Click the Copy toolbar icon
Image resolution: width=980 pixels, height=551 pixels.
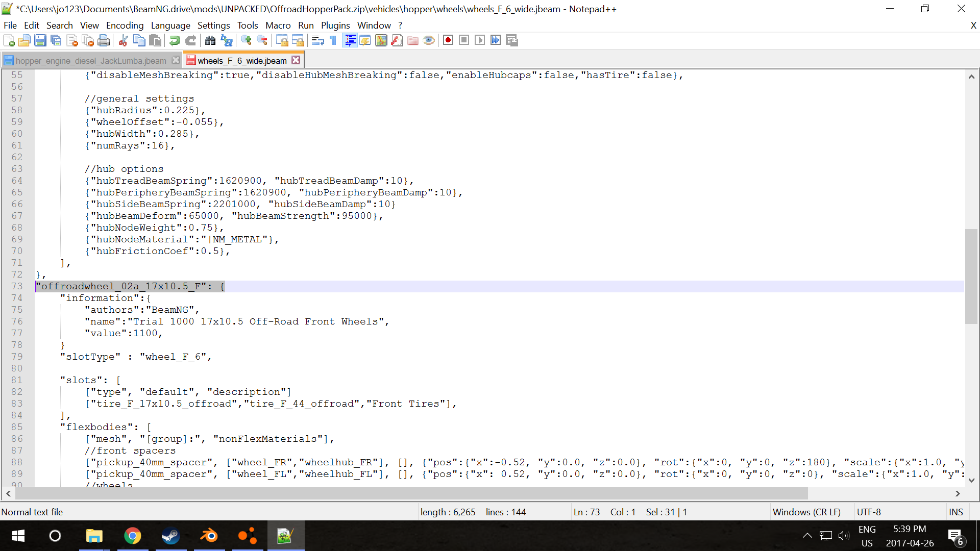[x=139, y=40]
